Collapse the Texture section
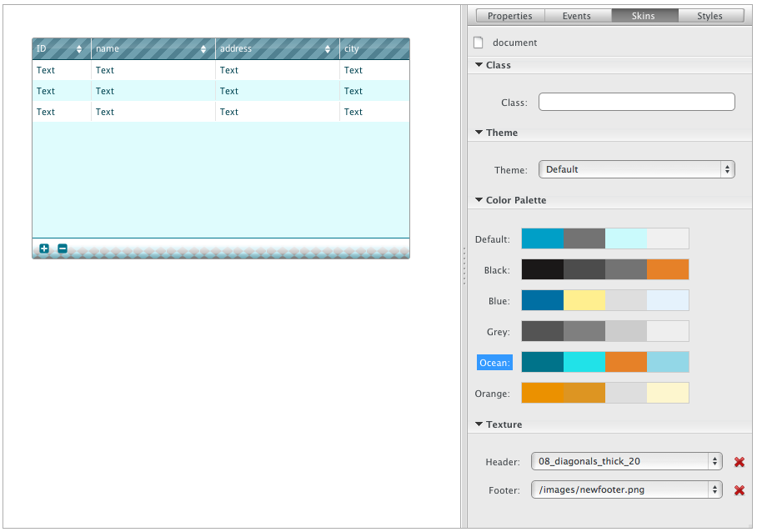 [479, 424]
